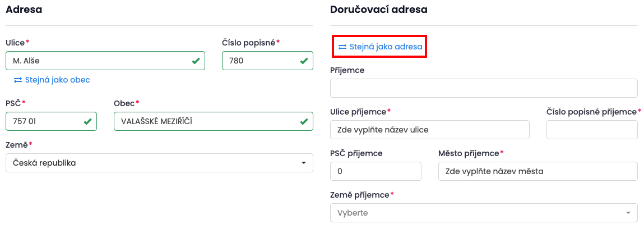This screenshot has height=242, width=644.
Task: Focus the Ulice příjemce street input
Action: tap(430, 130)
